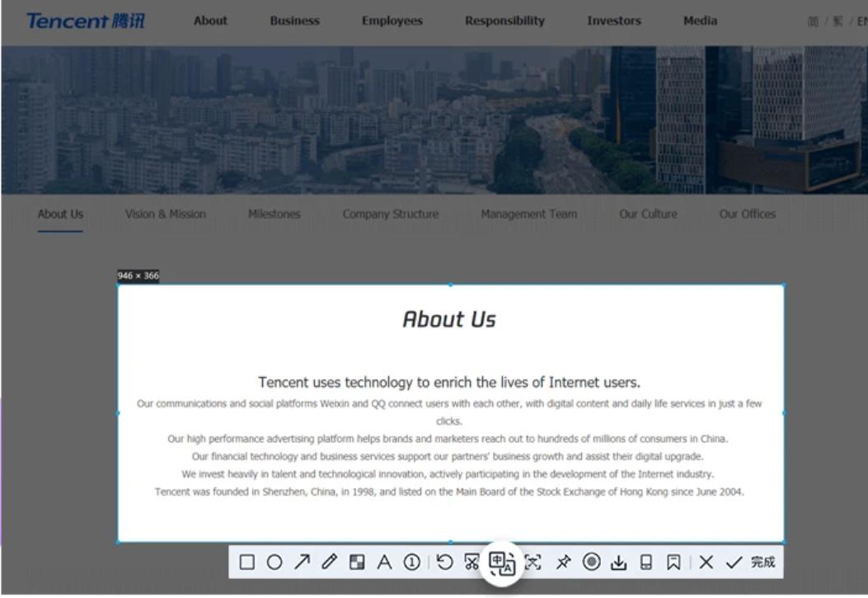Click the translate screenshot icon

click(x=502, y=563)
